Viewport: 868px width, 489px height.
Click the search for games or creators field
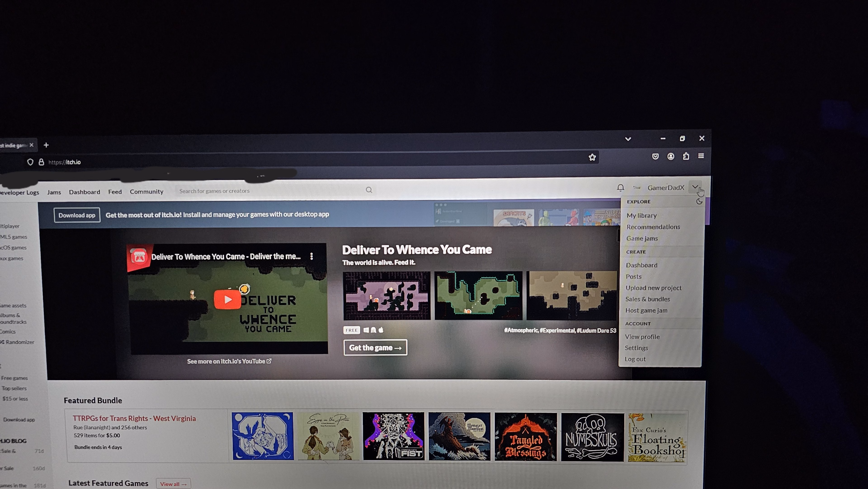[x=270, y=191]
